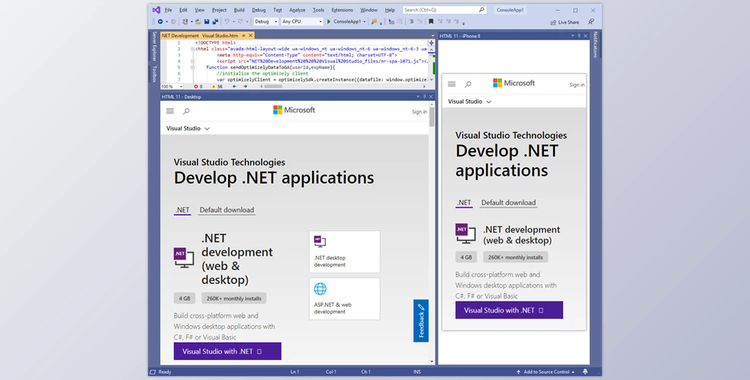Click the Desktop preview vertical scrollbar thumb
Image resolution: width=750 pixels, height=380 pixels.
click(431, 116)
